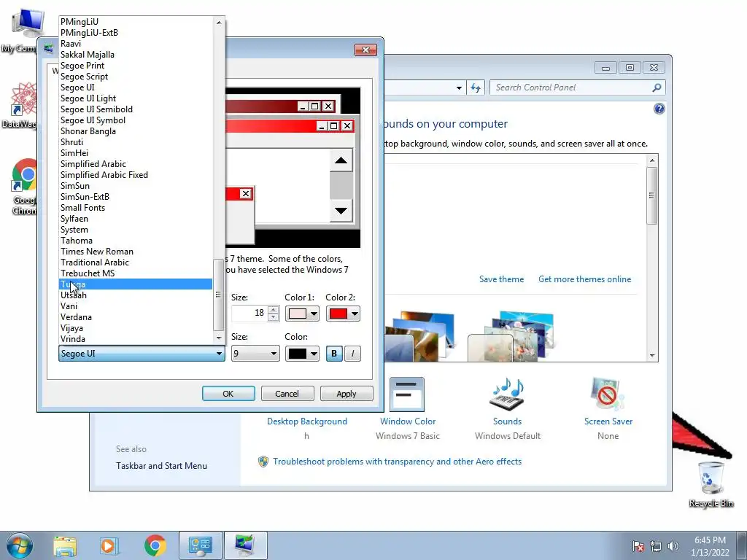Click the volume speaker tray icon

[673, 546]
